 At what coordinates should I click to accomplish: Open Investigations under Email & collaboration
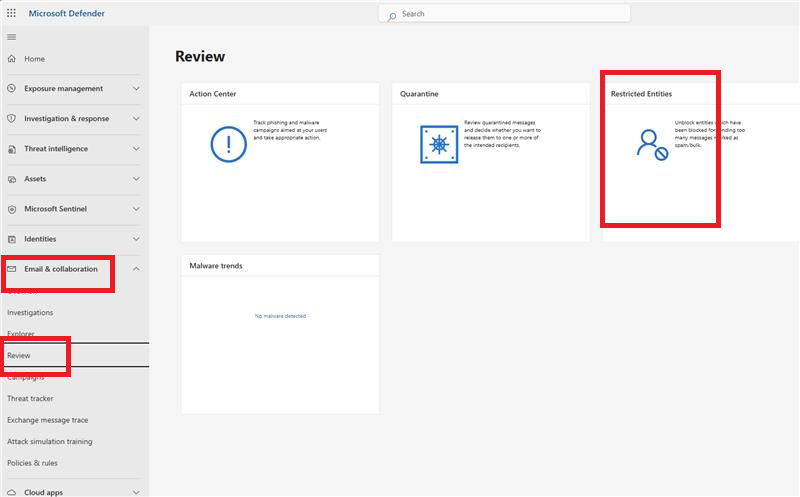point(30,312)
